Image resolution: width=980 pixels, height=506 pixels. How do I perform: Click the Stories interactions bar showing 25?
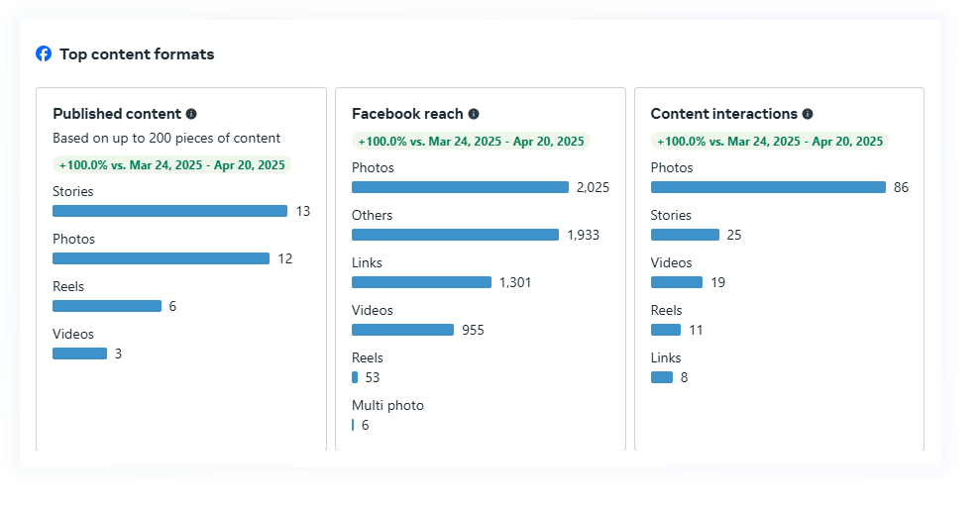685,235
